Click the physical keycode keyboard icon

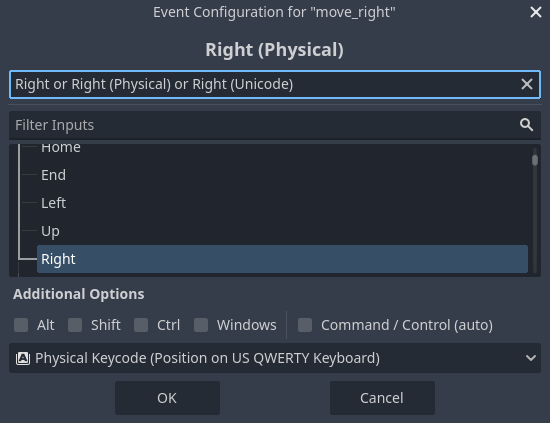pos(23,358)
